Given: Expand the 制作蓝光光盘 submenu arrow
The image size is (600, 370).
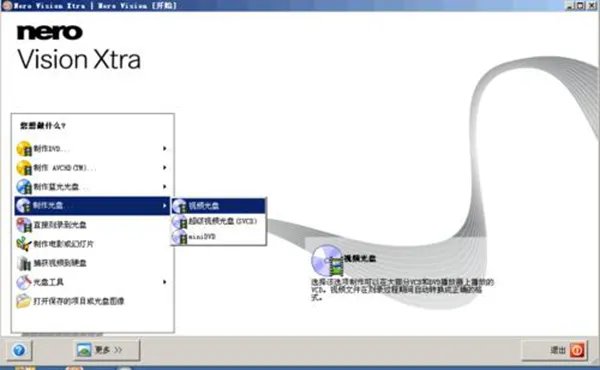Looking at the screenshot, I should 165,187.
